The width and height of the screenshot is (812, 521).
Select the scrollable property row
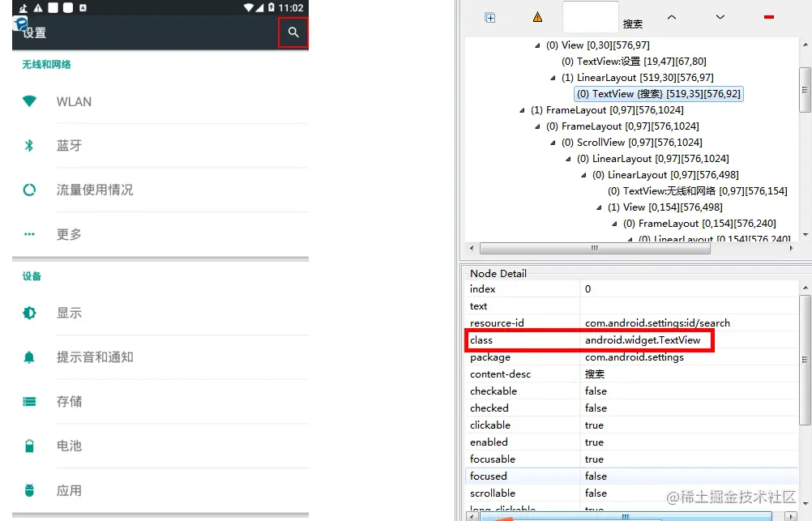[632, 493]
